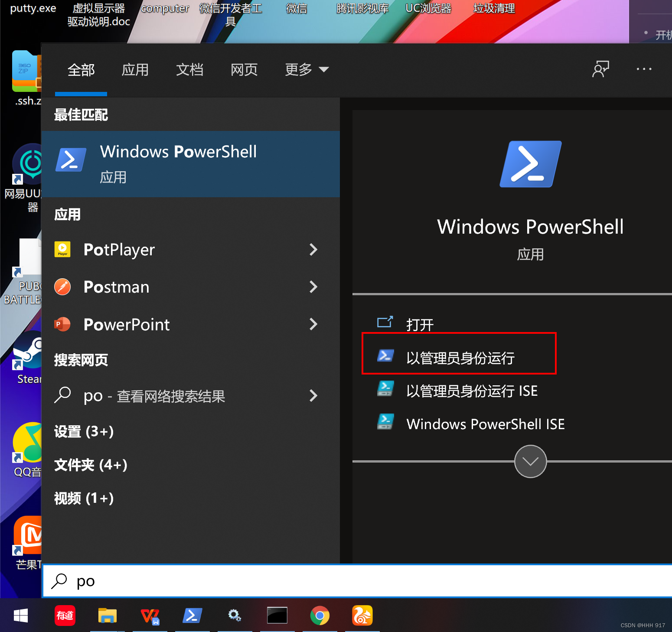
Task: Click the large PowerShell logo in preview pane
Action: point(531,164)
